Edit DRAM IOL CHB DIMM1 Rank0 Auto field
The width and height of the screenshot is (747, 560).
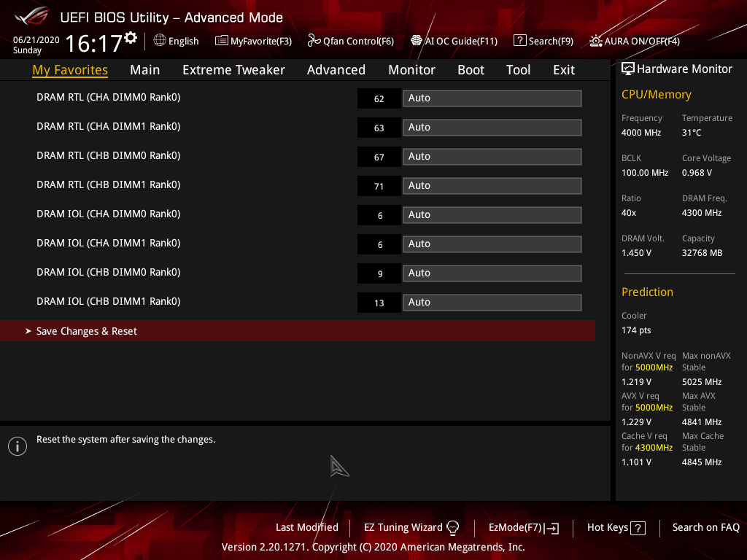coord(492,303)
